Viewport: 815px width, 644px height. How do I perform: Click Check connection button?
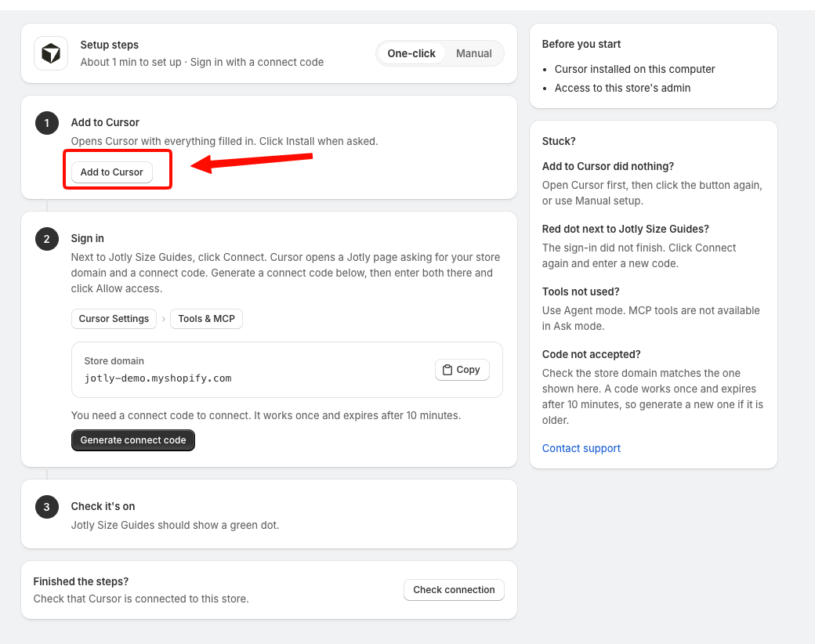point(454,590)
